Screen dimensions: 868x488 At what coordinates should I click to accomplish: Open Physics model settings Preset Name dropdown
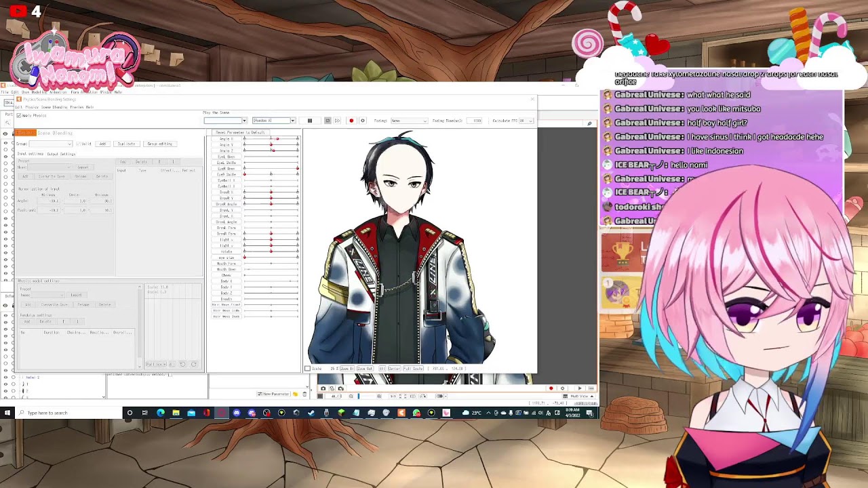point(48,295)
